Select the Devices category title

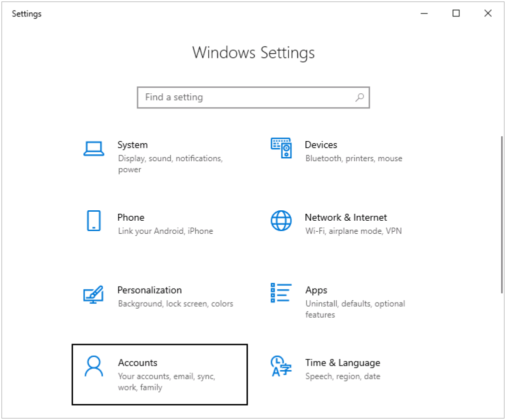click(x=321, y=145)
